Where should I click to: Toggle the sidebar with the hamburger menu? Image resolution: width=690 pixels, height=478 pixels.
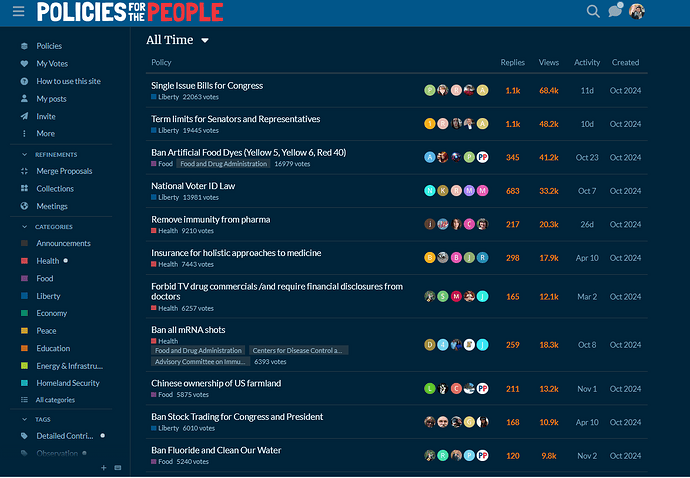click(18, 12)
